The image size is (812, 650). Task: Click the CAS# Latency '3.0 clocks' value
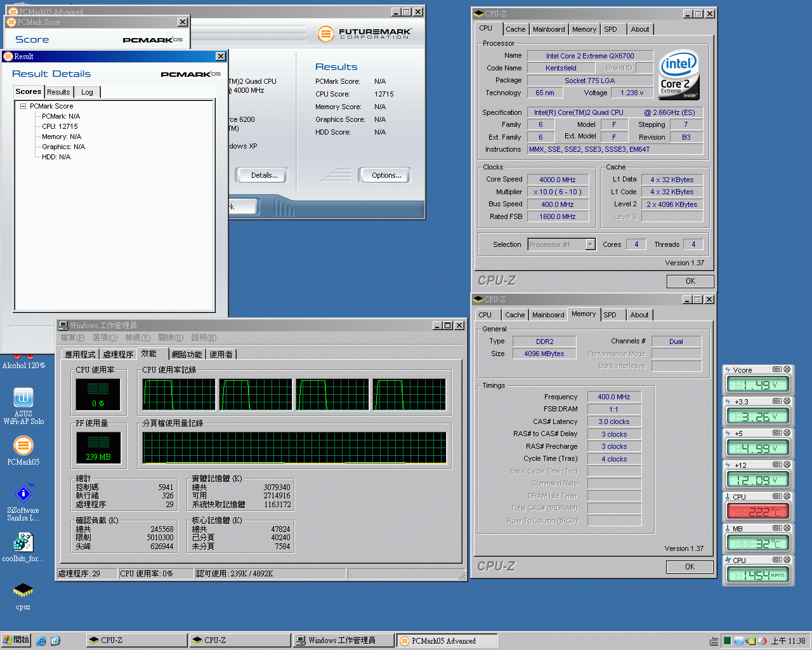614,421
